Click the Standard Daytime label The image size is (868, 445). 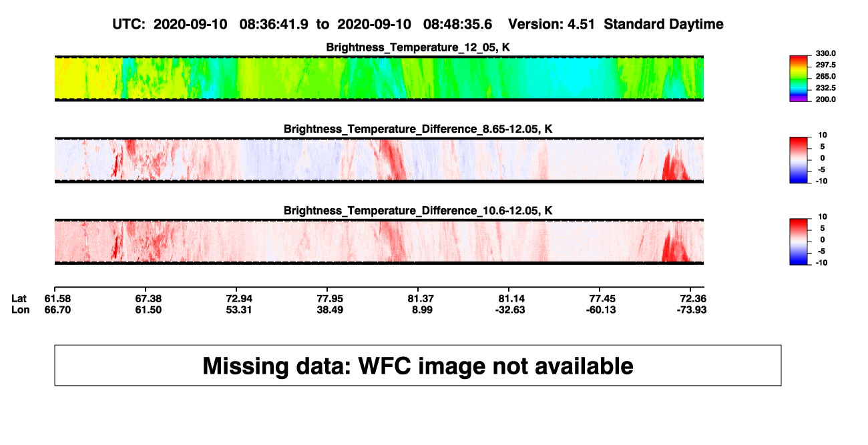(664, 24)
